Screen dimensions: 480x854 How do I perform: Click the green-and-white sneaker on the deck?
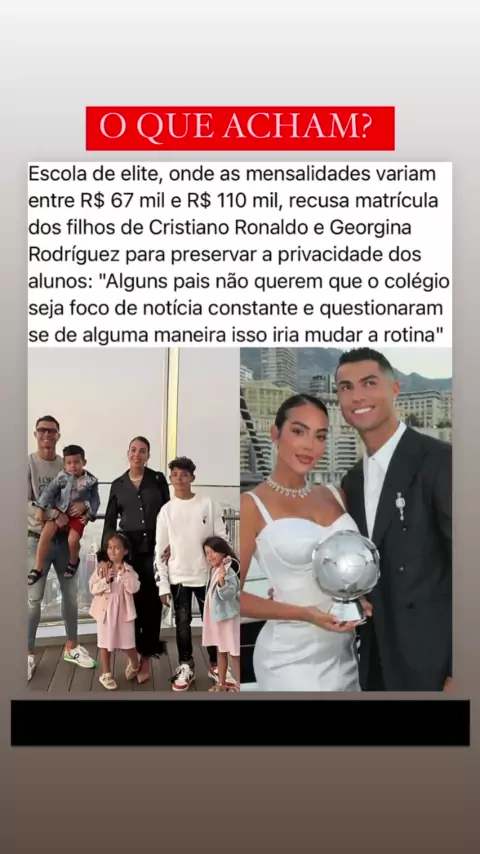tap(80, 656)
